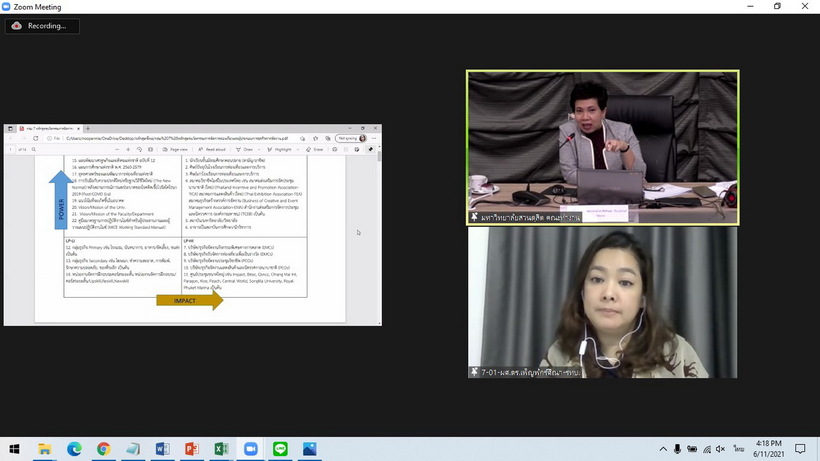Show hidden system tray icons
This screenshot has width=820, height=461.
pos(663,449)
